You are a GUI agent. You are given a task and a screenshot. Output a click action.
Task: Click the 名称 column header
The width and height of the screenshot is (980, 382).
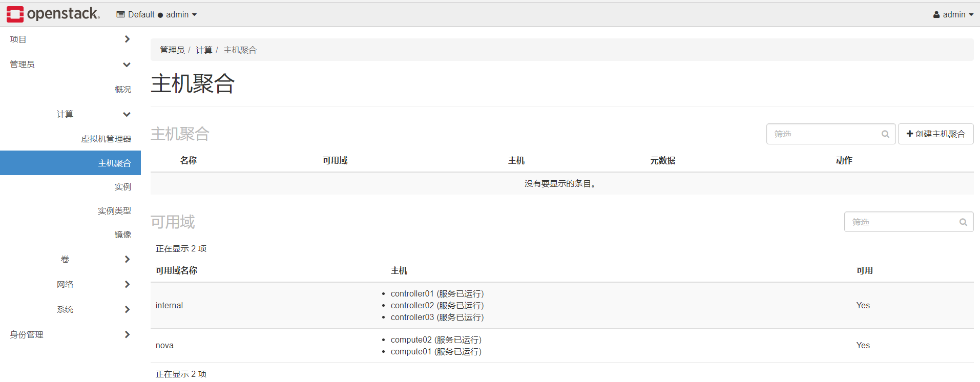[x=189, y=160]
